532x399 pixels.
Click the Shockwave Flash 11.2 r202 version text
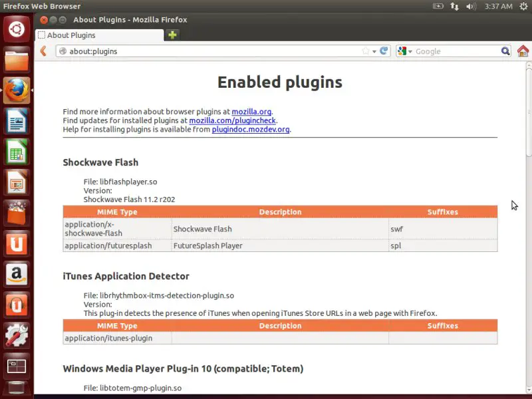point(129,199)
